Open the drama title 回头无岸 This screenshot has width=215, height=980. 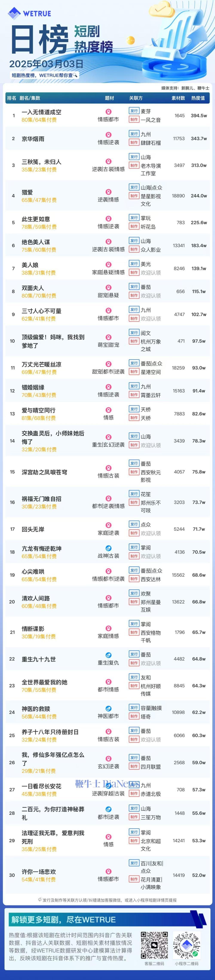(33, 529)
